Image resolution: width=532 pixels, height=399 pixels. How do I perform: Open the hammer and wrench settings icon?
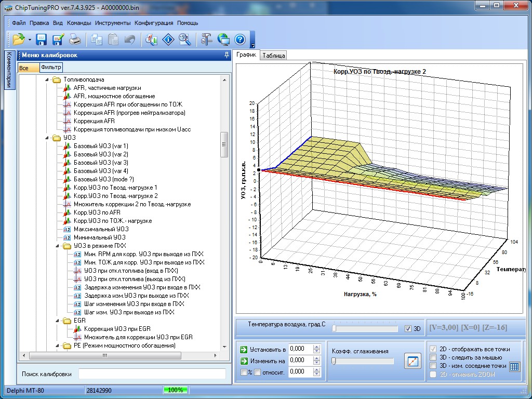tap(206, 39)
